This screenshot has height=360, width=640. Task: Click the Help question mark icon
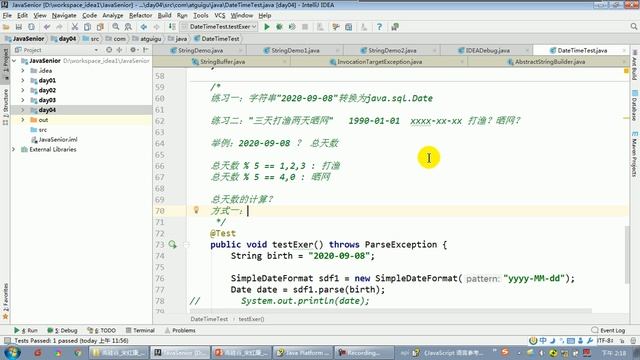pos(379,27)
